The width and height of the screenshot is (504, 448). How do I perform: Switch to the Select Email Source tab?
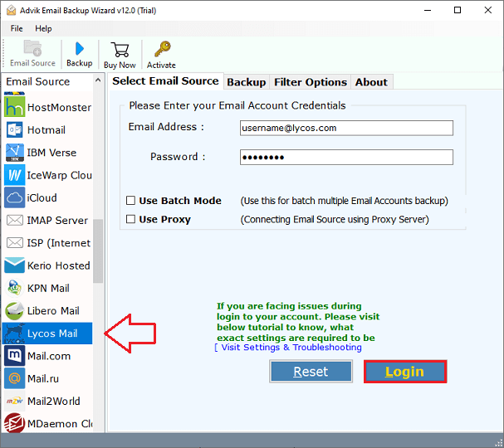tap(165, 81)
